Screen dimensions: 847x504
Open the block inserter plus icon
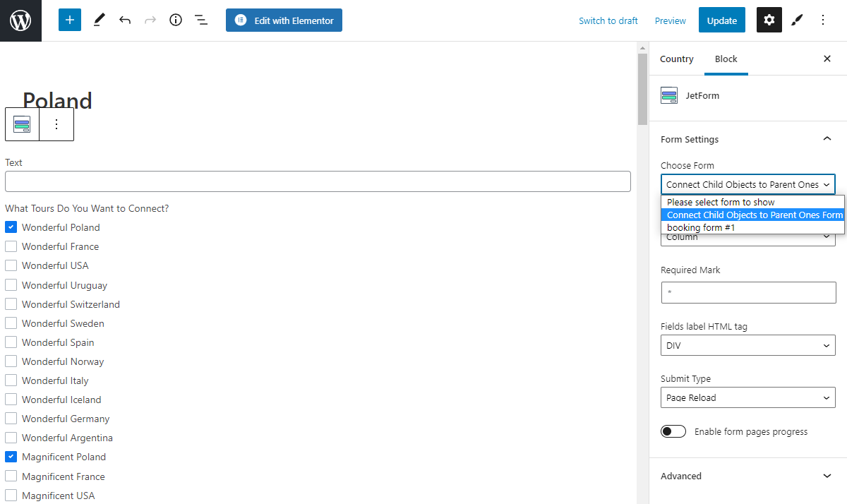click(69, 20)
